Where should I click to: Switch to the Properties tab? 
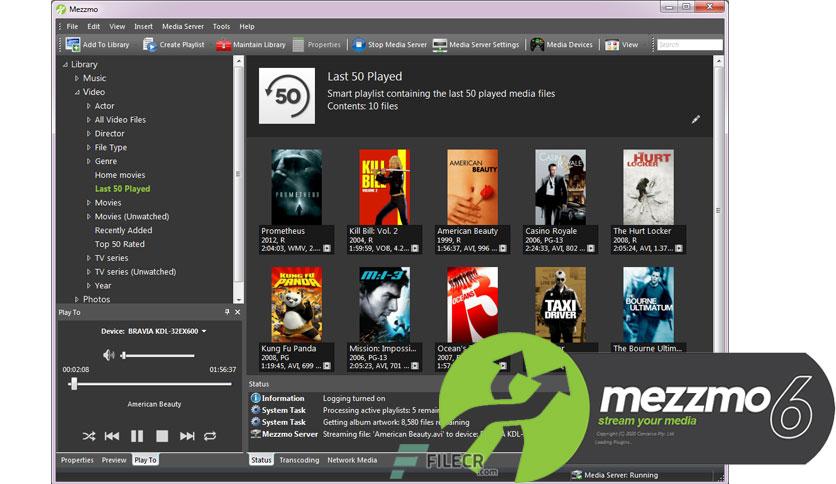pos(77,460)
